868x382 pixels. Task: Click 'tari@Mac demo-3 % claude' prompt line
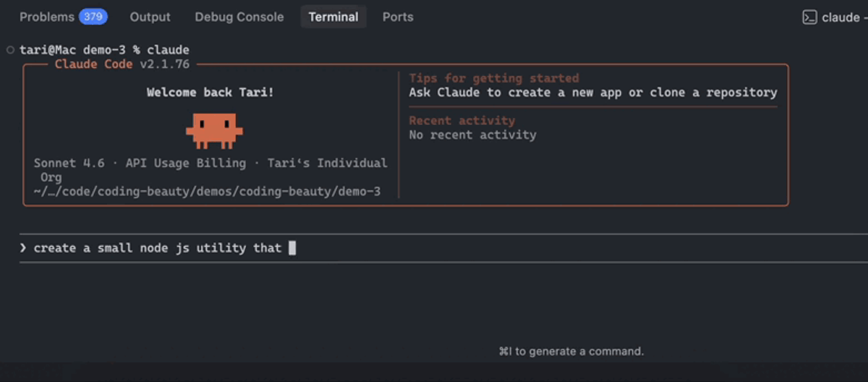104,50
